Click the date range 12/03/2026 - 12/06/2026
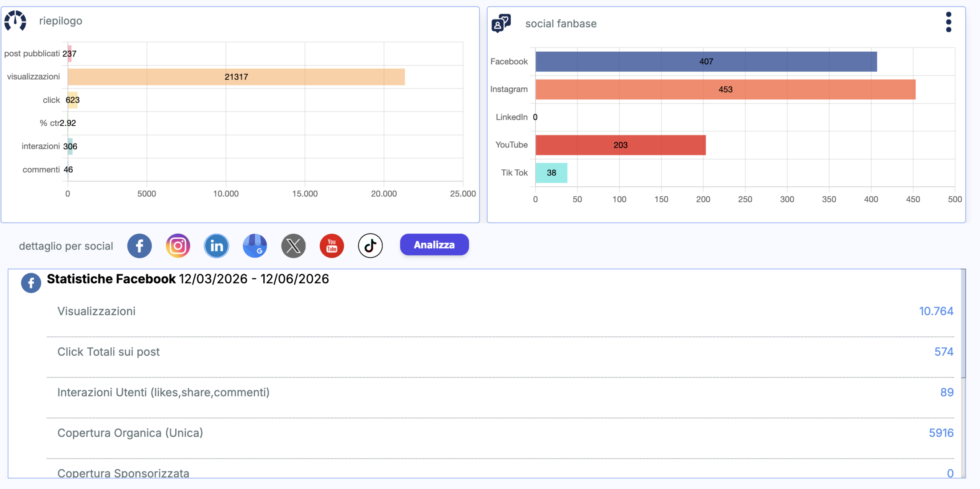This screenshot has height=489, width=980. 254,279
